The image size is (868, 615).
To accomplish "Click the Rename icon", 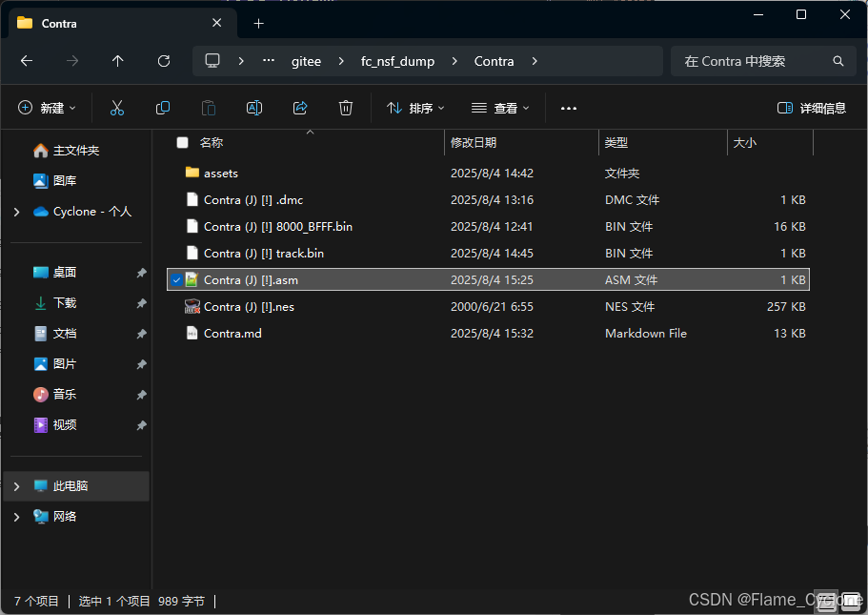I will pos(254,108).
